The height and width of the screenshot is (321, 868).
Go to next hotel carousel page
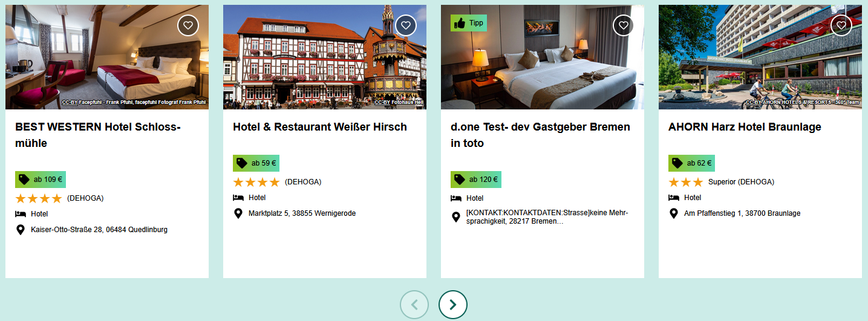[453, 305]
